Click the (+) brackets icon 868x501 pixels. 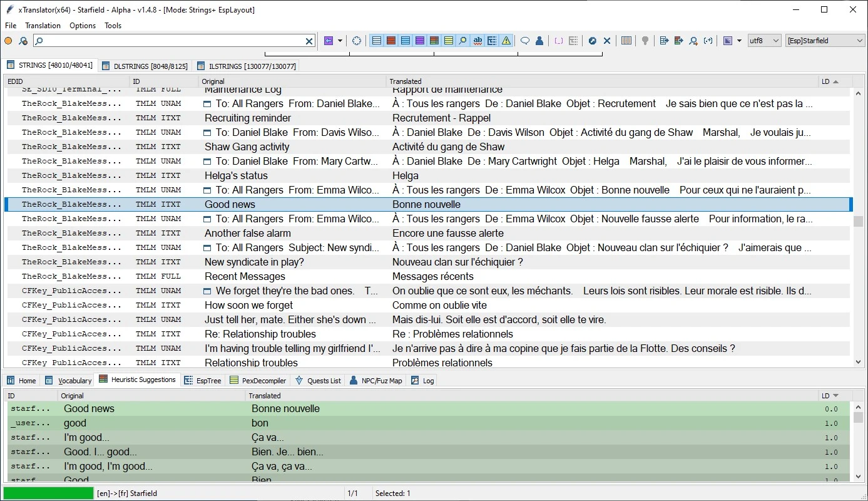708,41
